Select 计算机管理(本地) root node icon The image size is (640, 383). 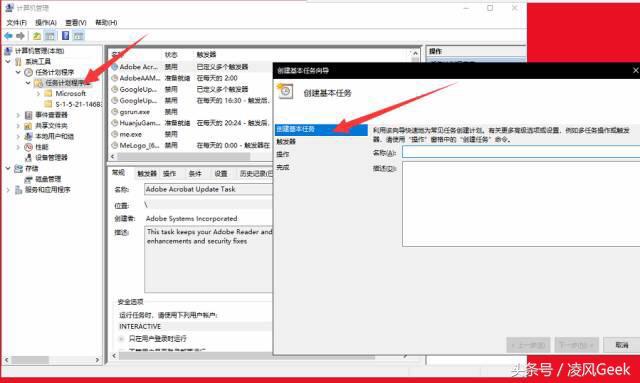9,51
